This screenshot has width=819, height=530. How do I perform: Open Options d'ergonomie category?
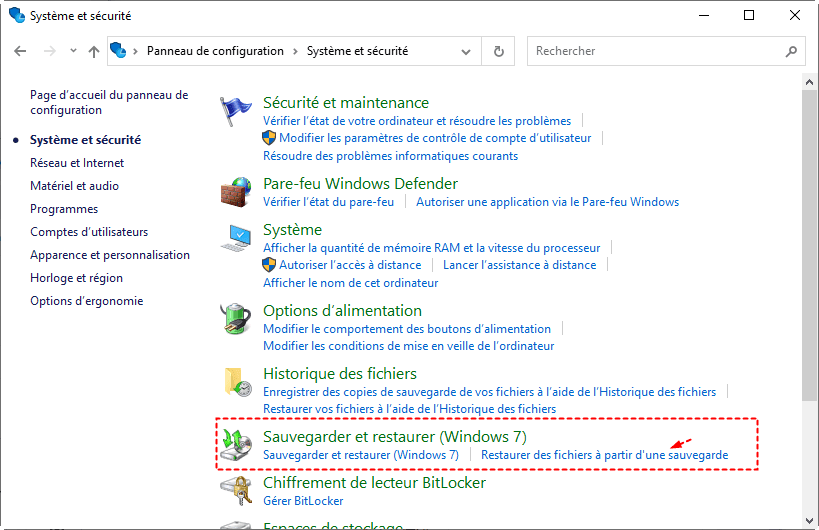[87, 301]
